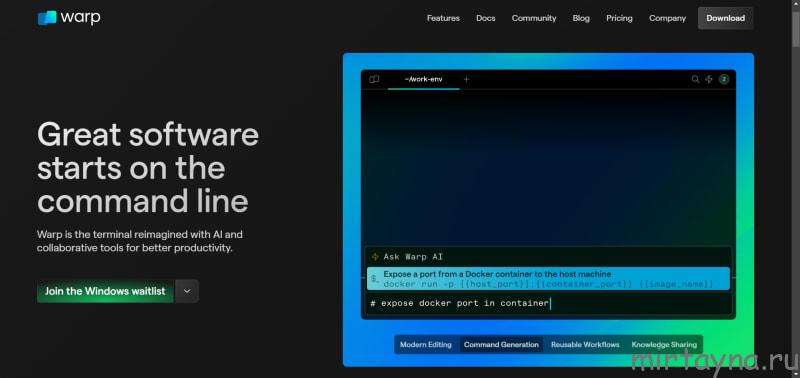Select the Docker port suggestion row
The width and height of the screenshot is (800, 378).
(x=548, y=279)
